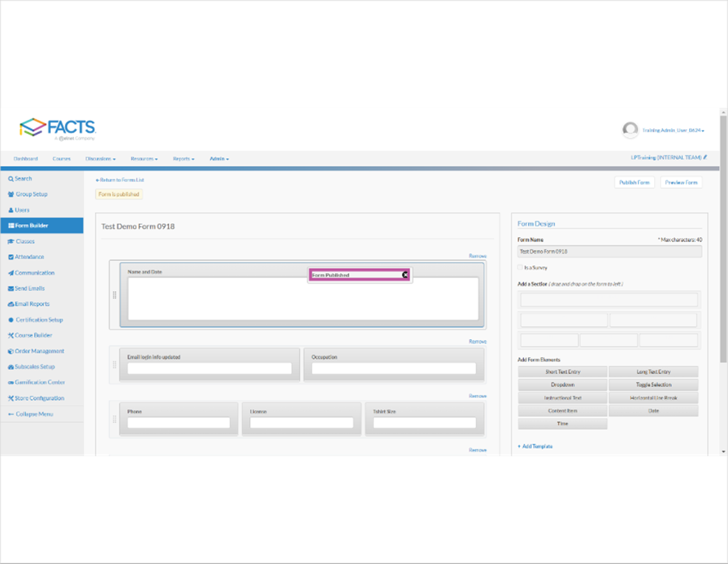Click the License input field
The image size is (728, 564).
[302, 423]
